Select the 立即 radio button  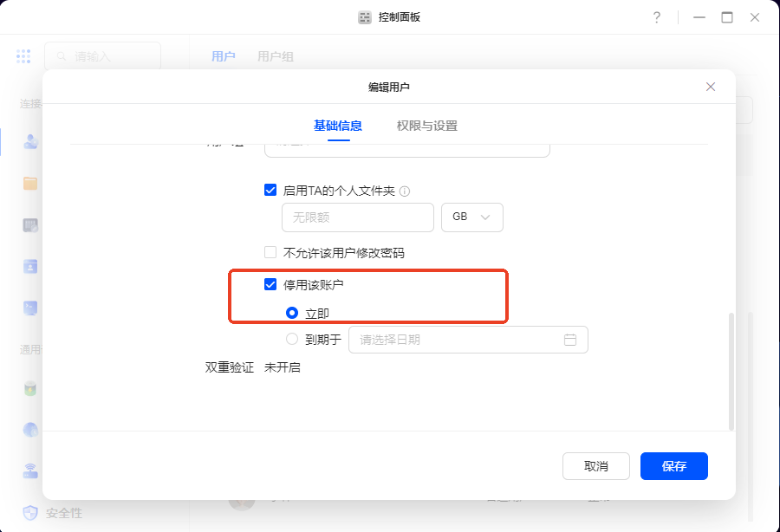tap(292, 313)
